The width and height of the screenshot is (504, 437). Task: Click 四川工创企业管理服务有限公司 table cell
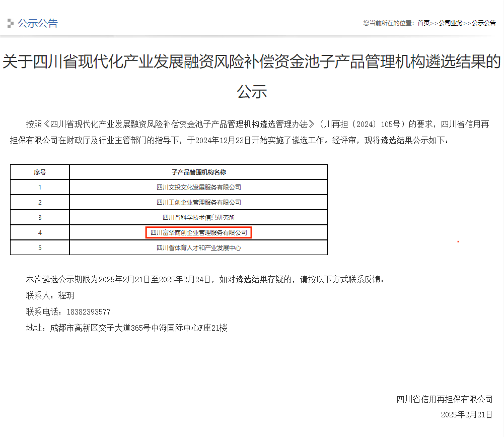pyautogui.click(x=199, y=203)
